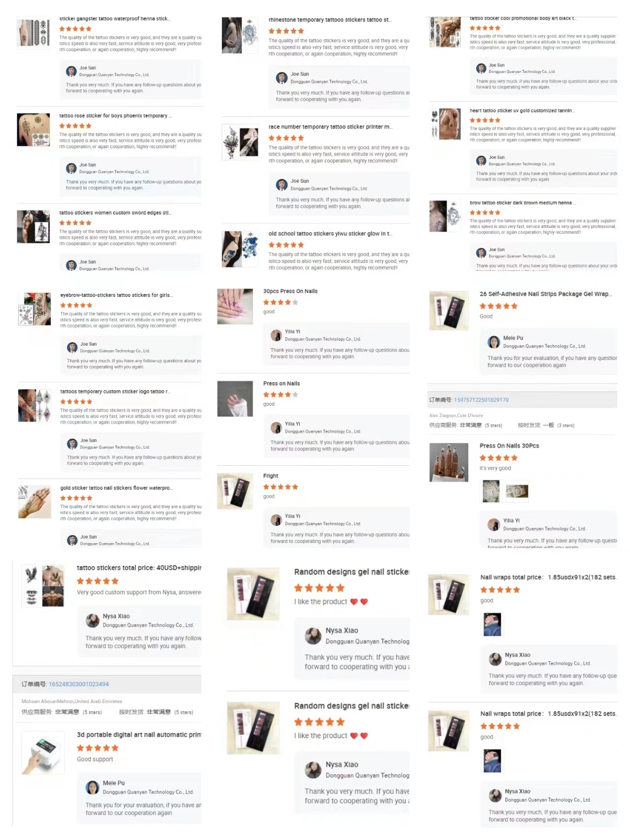The height and width of the screenshot is (840, 630).
Task: Open order number 165248303001023494 link
Action: [79, 684]
